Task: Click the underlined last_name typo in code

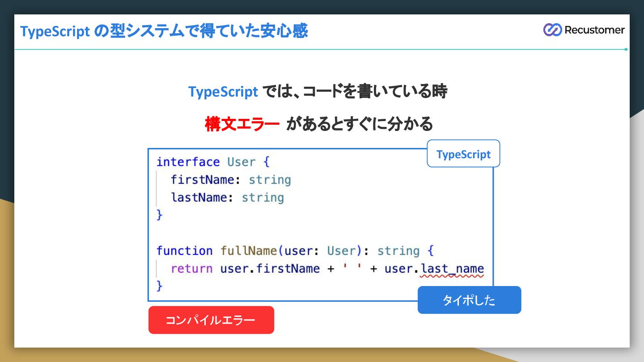Action: click(x=453, y=269)
